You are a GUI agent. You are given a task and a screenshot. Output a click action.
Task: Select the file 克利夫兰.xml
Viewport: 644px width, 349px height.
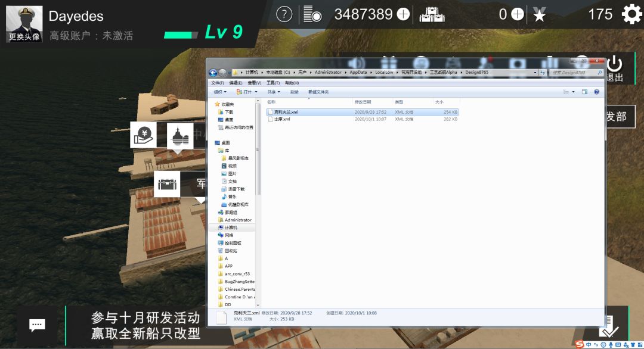[x=362, y=112]
